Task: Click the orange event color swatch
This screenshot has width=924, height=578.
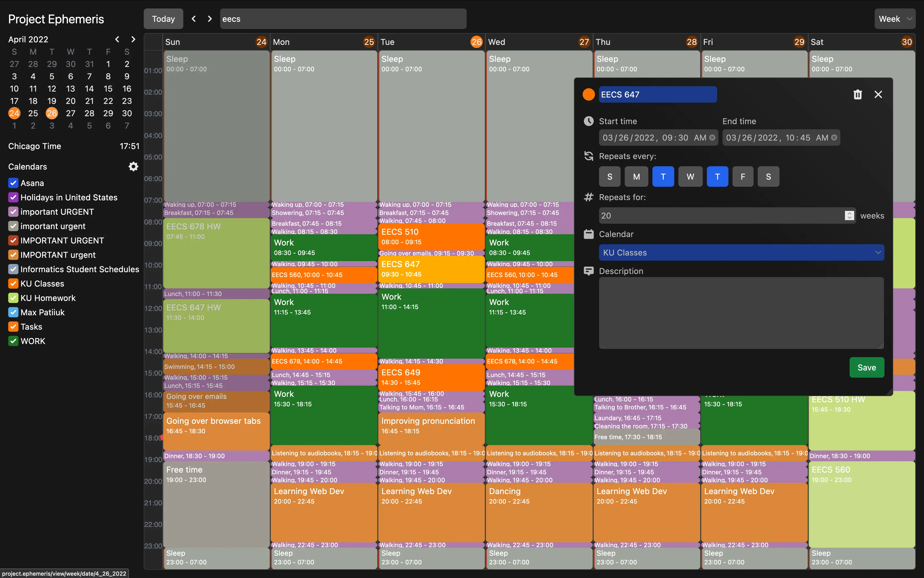Action: pos(589,94)
